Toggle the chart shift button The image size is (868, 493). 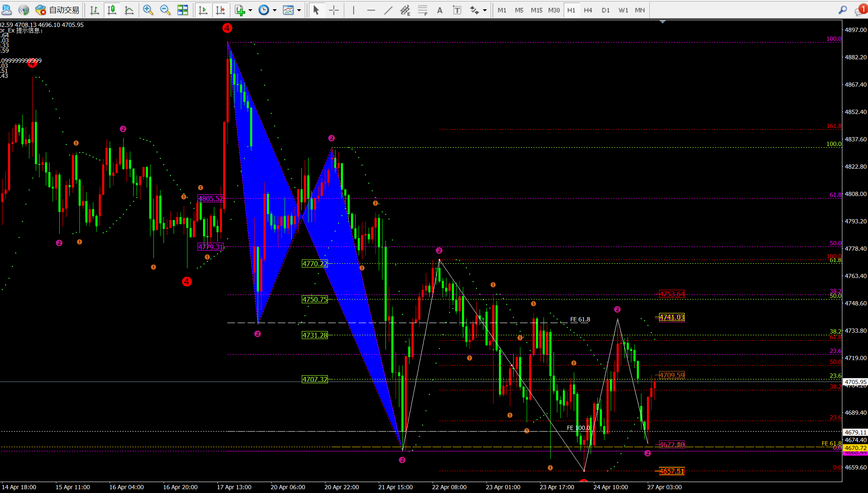[220, 10]
